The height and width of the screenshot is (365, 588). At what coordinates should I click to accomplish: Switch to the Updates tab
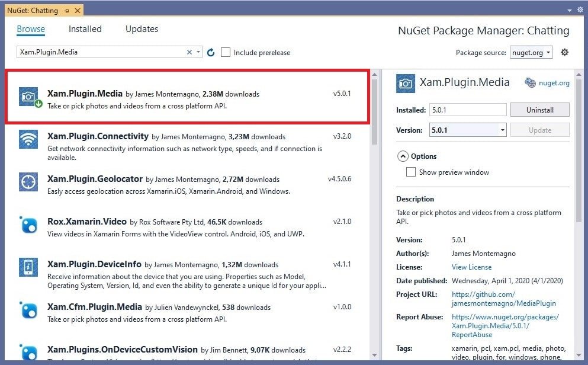(142, 29)
